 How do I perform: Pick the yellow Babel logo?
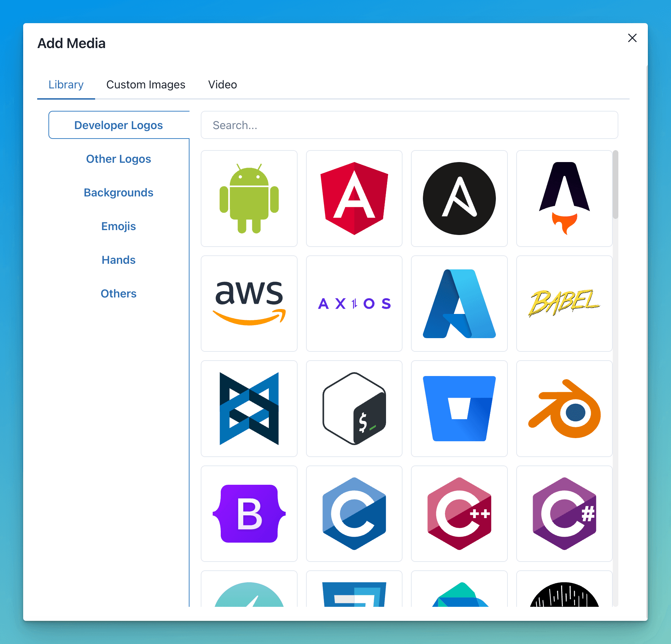[x=564, y=303]
